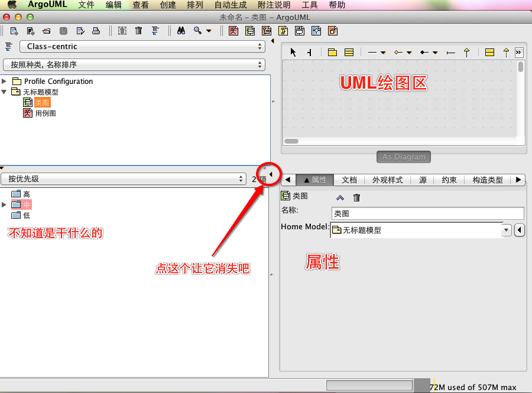
Task: Pick the New Class tool
Action: (x=349, y=52)
